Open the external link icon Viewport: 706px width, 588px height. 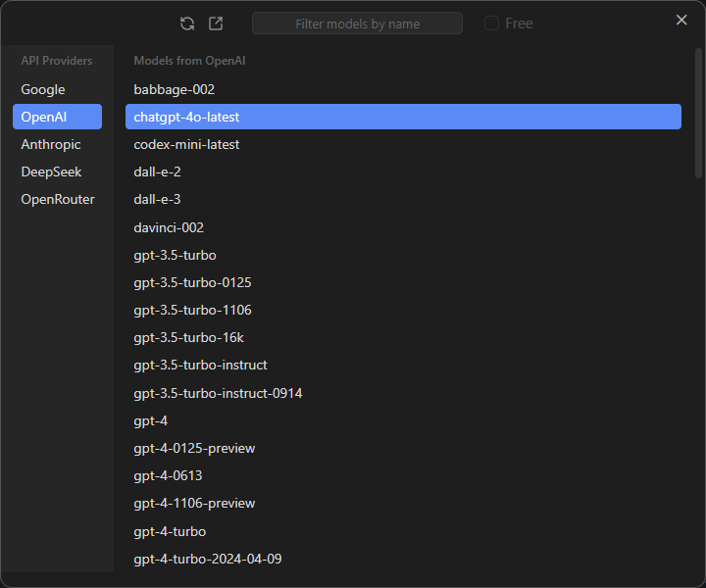(216, 24)
